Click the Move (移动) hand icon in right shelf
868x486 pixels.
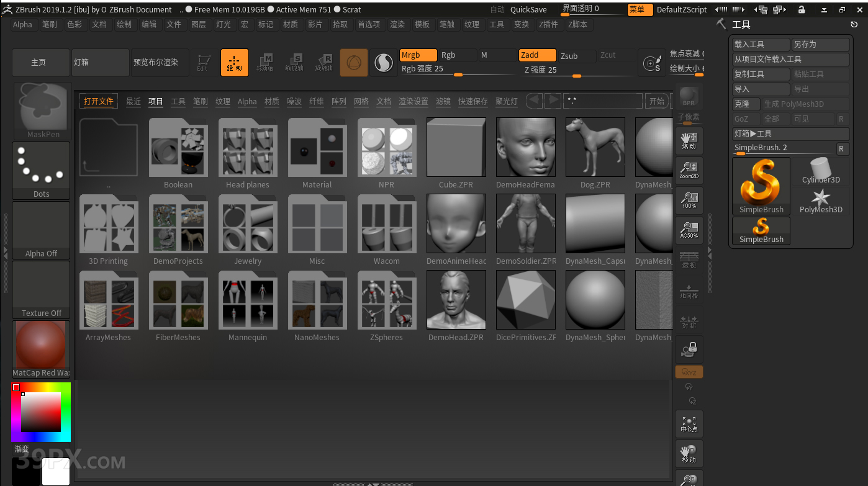coord(689,454)
